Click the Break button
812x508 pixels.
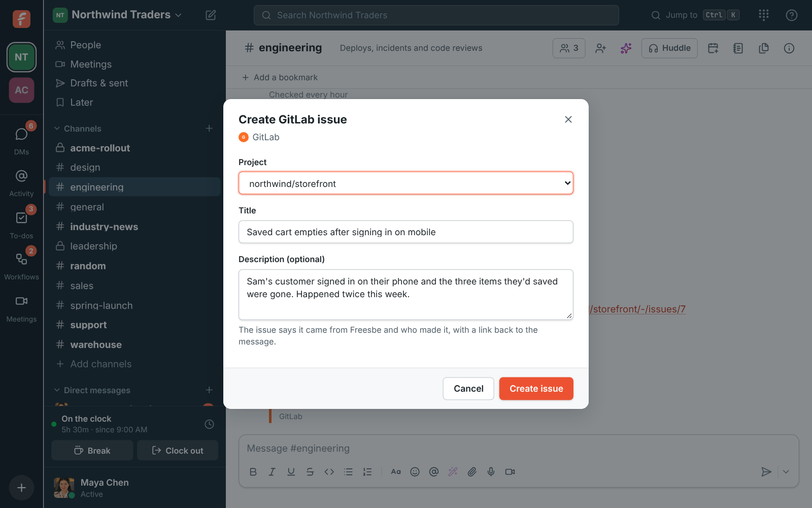pos(92,451)
